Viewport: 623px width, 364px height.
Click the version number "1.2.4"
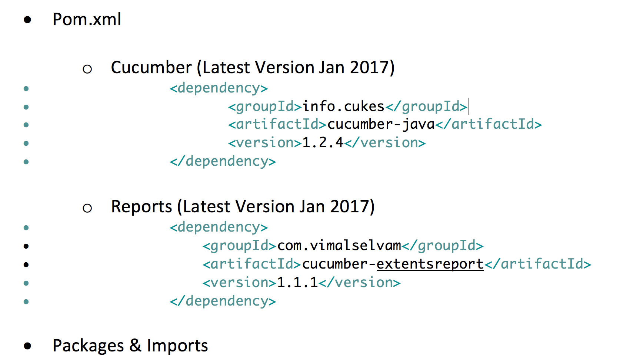coord(323,143)
